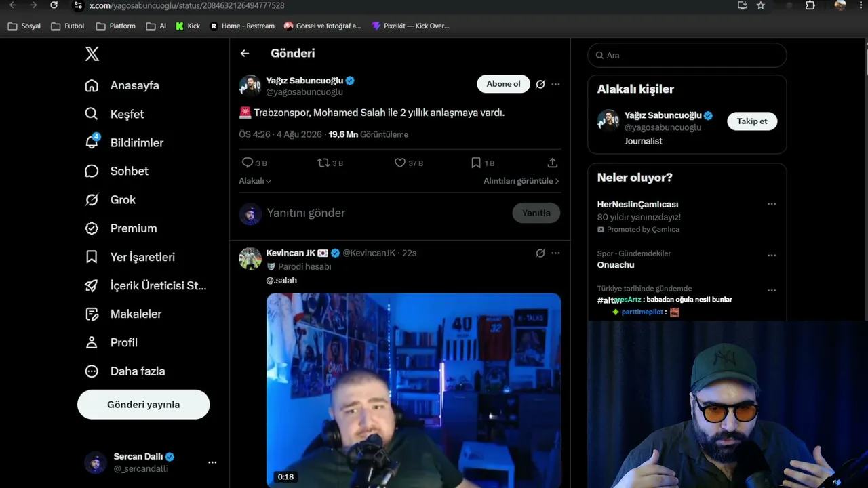Click the share icon on the post

click(x=553, y=163)
